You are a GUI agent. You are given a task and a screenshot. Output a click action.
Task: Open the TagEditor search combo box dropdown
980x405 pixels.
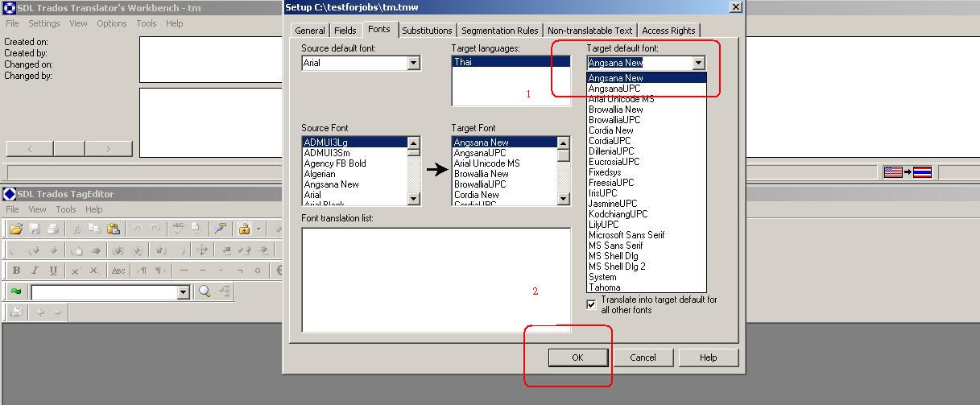point(184,292)
